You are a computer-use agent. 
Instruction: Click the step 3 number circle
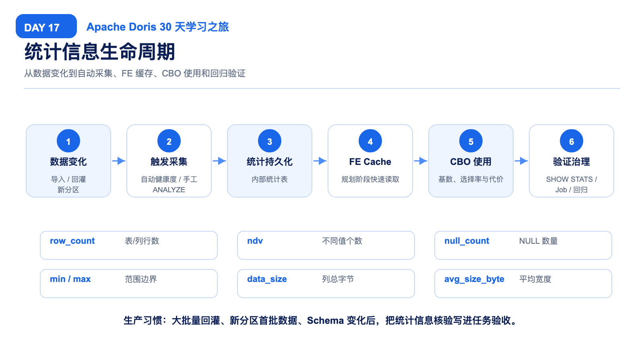pos(270,141)
